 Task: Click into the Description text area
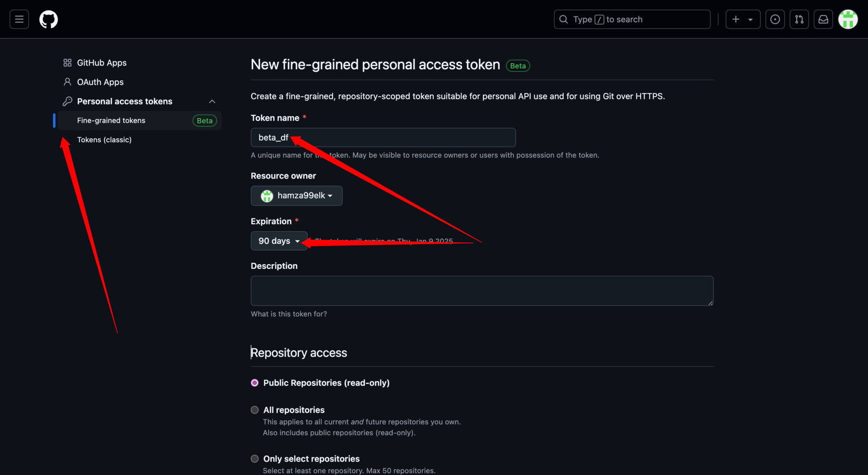(x=482, y=291)
